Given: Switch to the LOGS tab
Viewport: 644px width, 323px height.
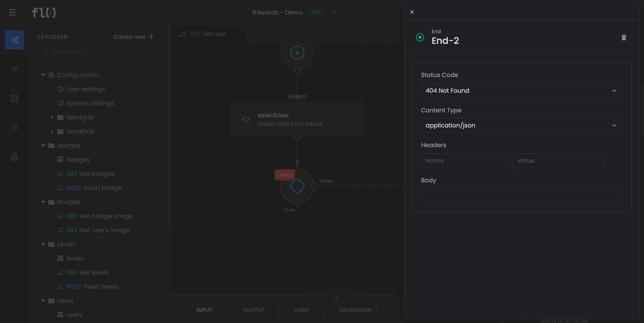Looking at the screenshot, I should 301,310.
